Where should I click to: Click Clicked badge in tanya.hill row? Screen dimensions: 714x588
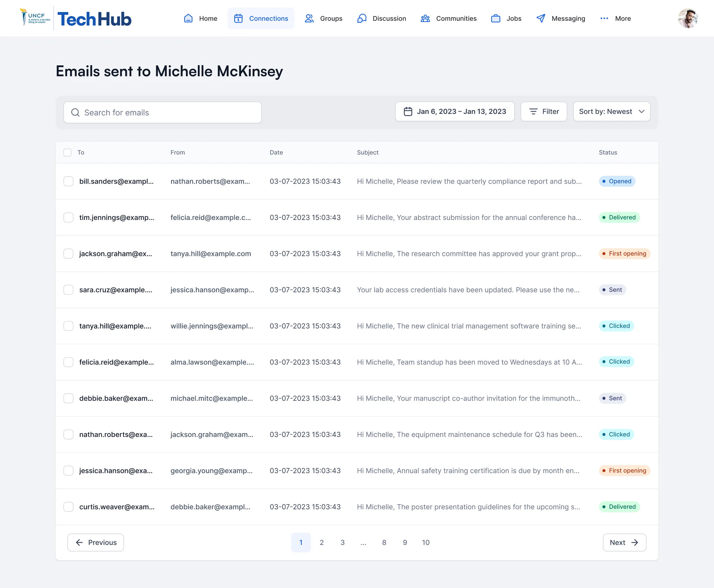[x=616, y=326]
